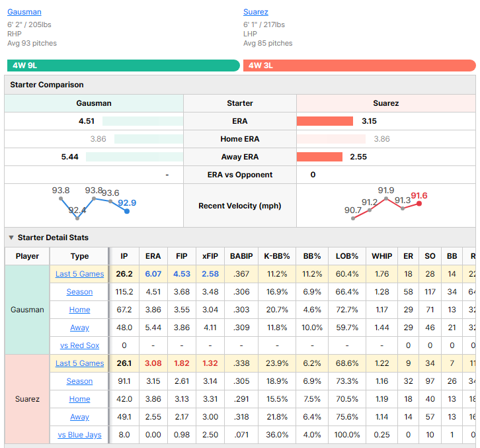Select the 92.9 velocity point on Gausman's chart
The image size is (480, 448).
tap(127, 211)
